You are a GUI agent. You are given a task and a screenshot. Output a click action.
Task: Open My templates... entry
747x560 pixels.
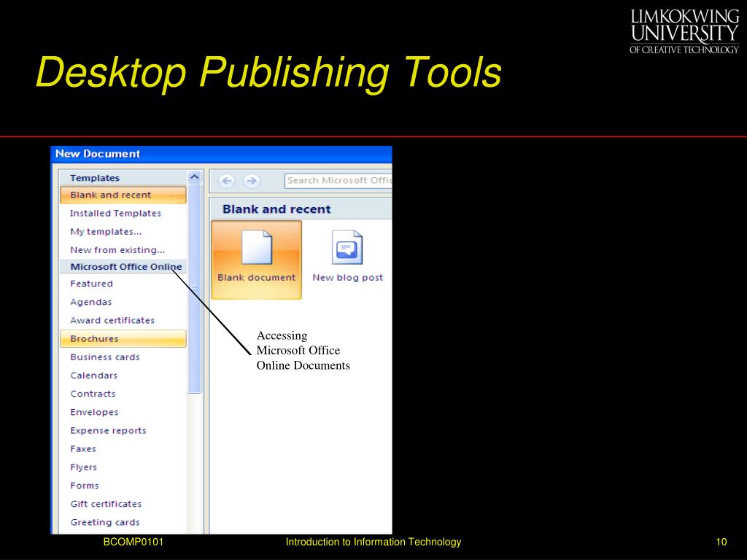[106, 231]
